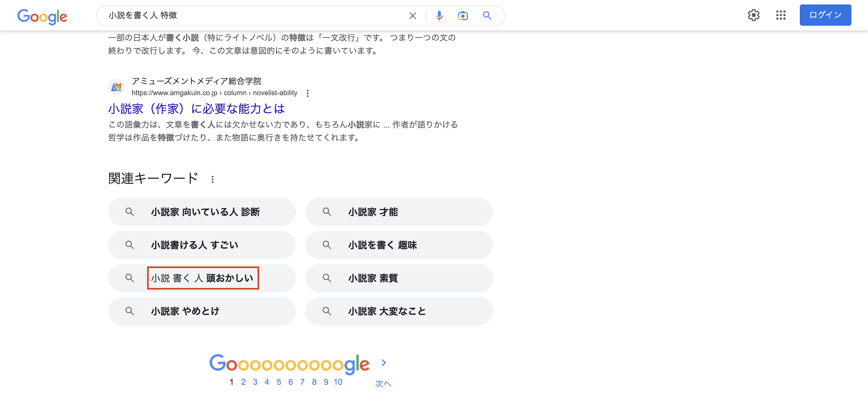Click magnifier icon in 小説家 才能 chip
The height and width of the screenshot is (415, 868).
click(x=327, y=212)
